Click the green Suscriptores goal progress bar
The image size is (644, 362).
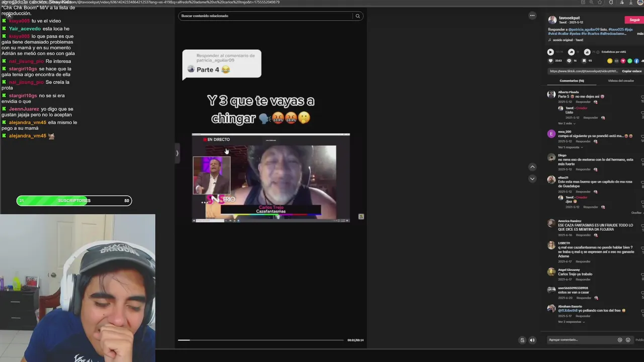tap(74, 201)
